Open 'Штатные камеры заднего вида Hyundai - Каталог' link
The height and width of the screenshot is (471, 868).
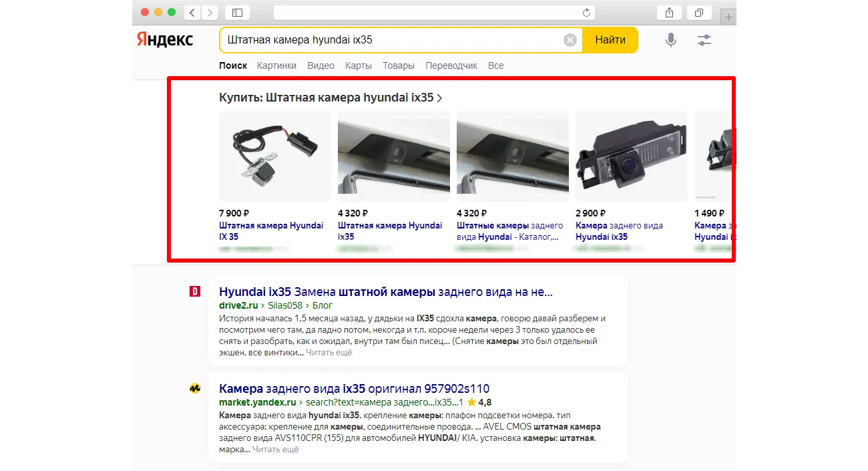coord(510,231)
